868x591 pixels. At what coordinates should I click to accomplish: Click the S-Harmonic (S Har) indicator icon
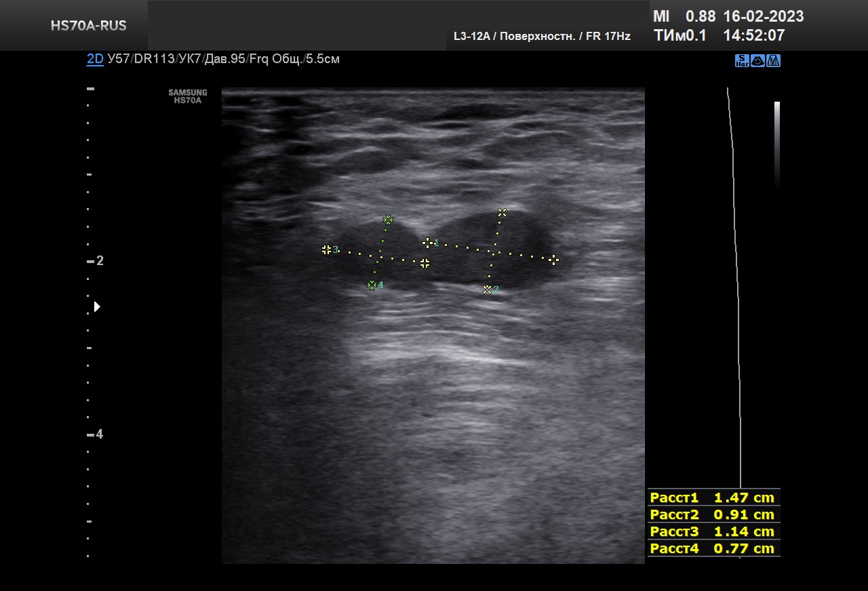pyautogui.click(x=742, y=60)
